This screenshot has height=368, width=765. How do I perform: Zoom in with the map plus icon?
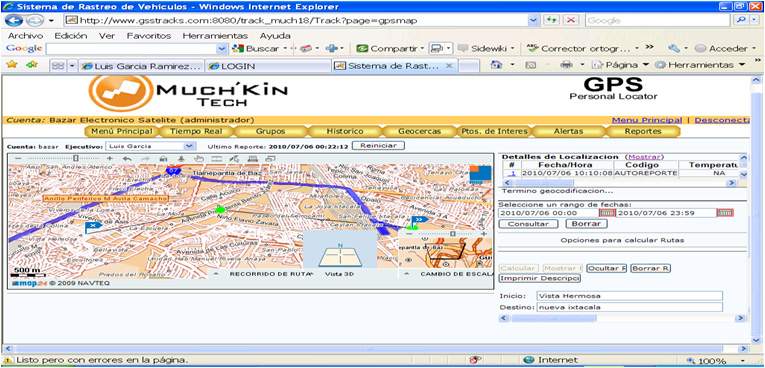coord(110,159)
